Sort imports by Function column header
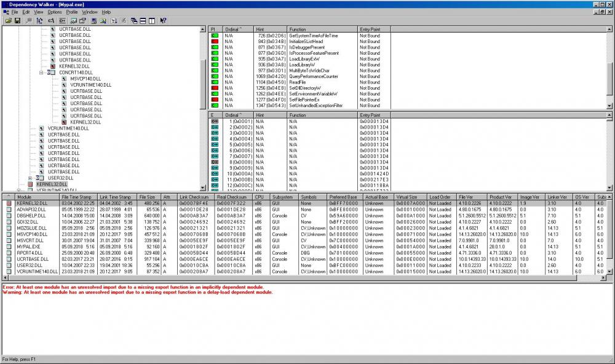This screenshot has height=364, width=615. 322,29
